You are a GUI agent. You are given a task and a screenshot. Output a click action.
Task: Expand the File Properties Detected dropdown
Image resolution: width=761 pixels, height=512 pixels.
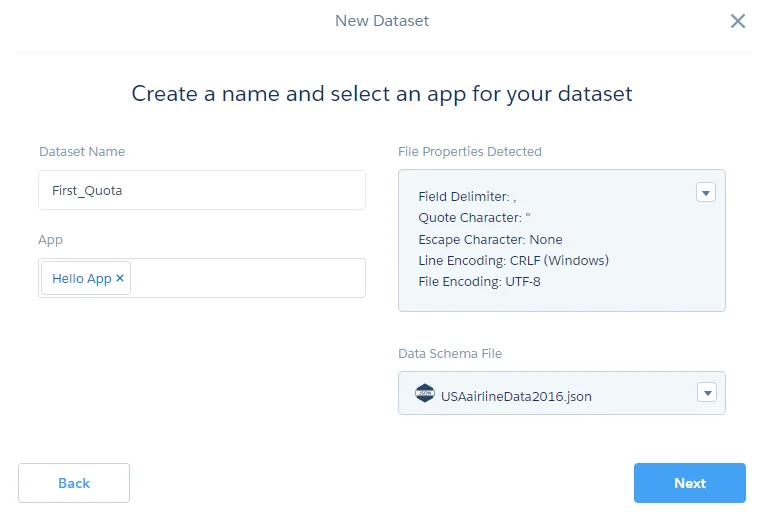705,193
